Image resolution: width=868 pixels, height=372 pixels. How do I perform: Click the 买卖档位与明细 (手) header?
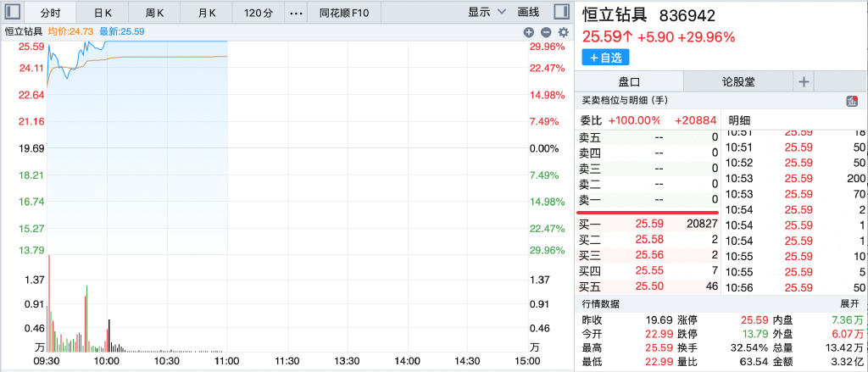click(x=626, y=101)
